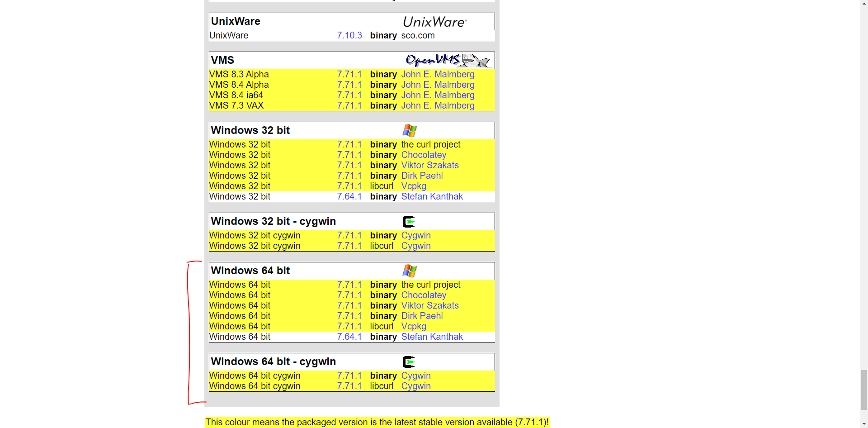Open Stefan Kanthak link in Windows 32 bit section
Screen dimensions: 868x428
click(x=432, y=196)
